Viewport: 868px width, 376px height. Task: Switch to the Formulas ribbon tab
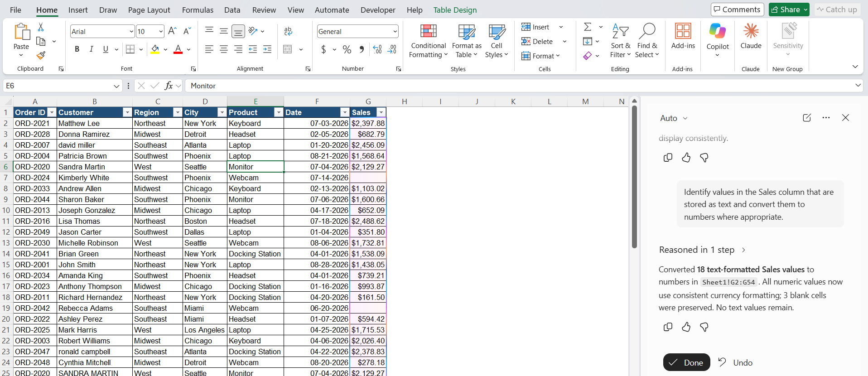198,10
